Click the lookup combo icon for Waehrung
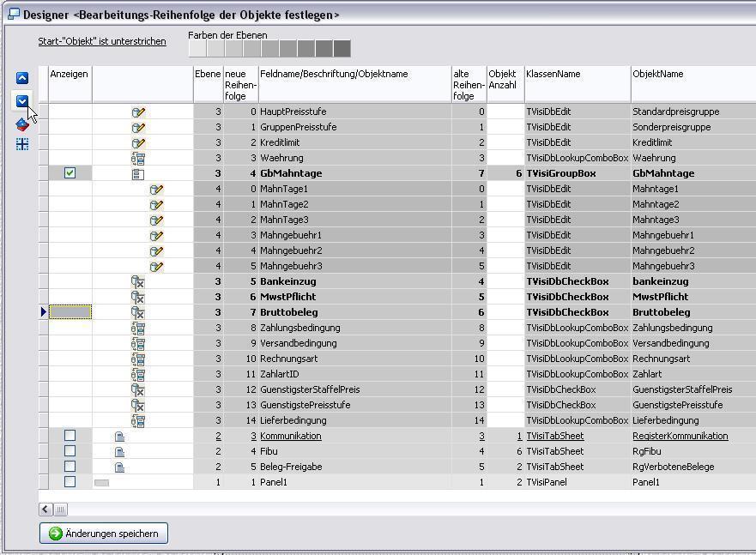The height and width of the screenshot is (555, 756). point(138,158)
